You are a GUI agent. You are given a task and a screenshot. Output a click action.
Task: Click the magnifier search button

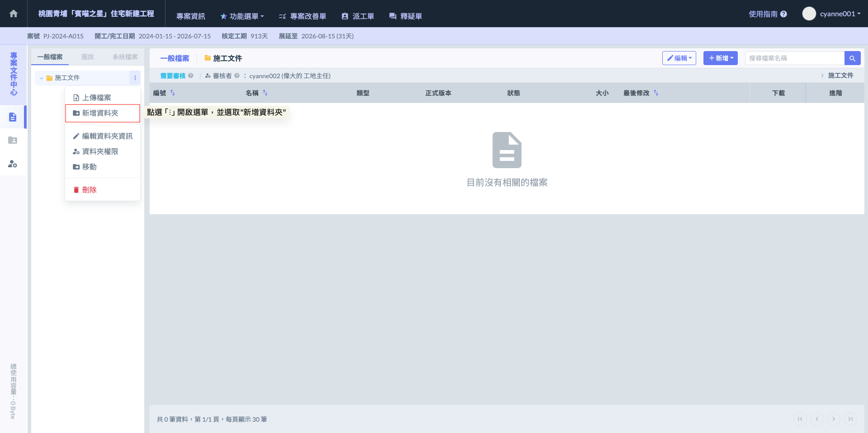click(852, 58)
